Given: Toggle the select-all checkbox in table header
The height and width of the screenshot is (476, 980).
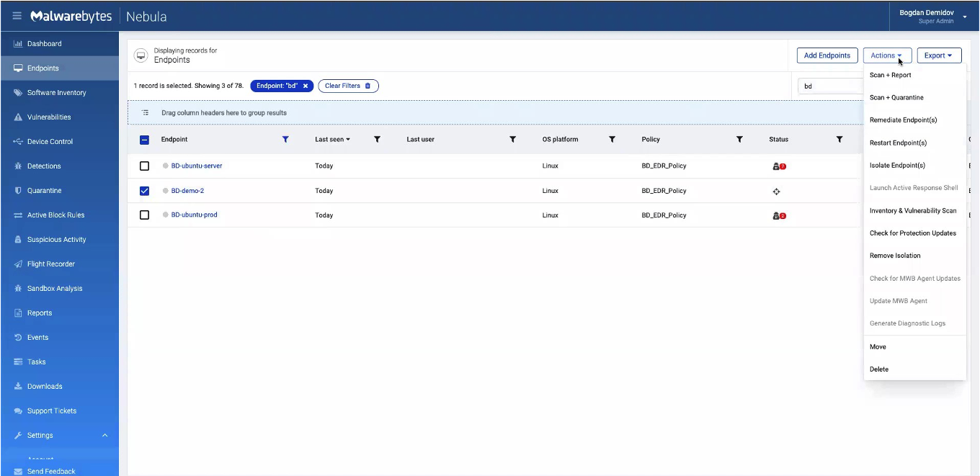Looking at the screenshot, I should pos(144,140).
